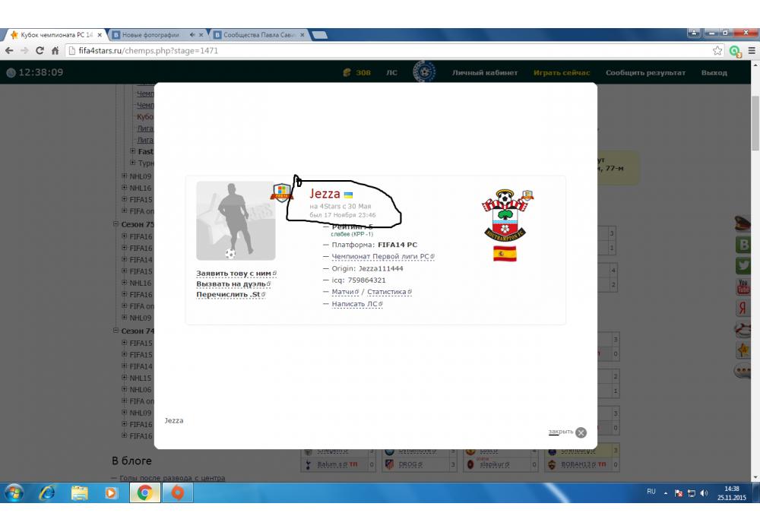Click the Yandex icon in sidebar
Image resolution: width=760 pixels, height=532 pixels.
point(743,308)
